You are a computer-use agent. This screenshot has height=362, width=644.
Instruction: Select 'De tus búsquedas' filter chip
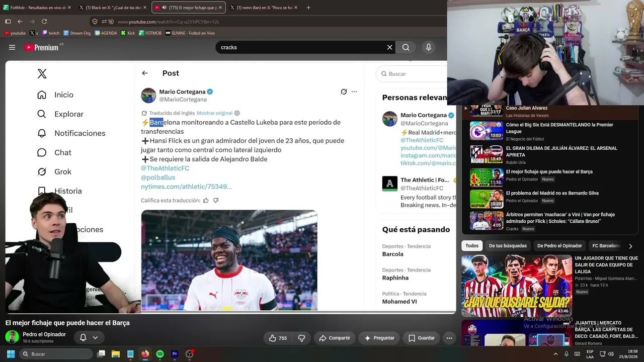(x=508, y=246)
